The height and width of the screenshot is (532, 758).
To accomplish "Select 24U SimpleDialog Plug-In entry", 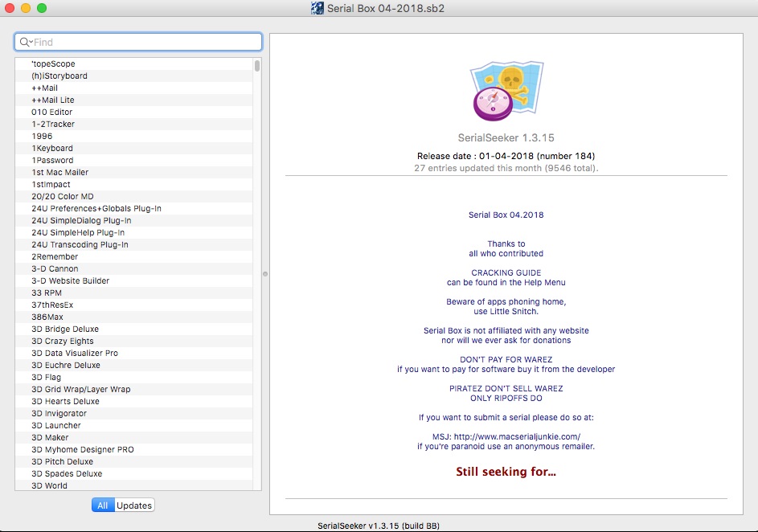I will (x=134, y=221).
